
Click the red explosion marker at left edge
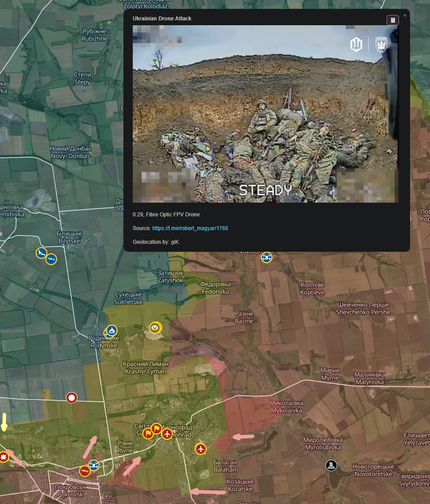coord(4,457)
